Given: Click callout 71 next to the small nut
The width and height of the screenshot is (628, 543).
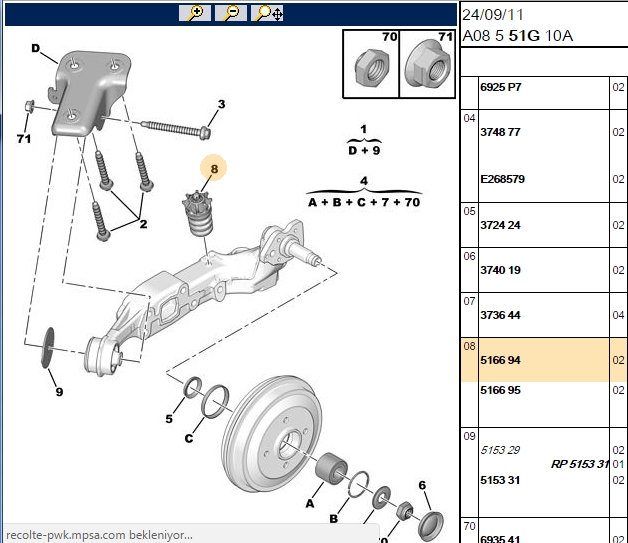Looking at the screenshot, I should pos(24,139).
